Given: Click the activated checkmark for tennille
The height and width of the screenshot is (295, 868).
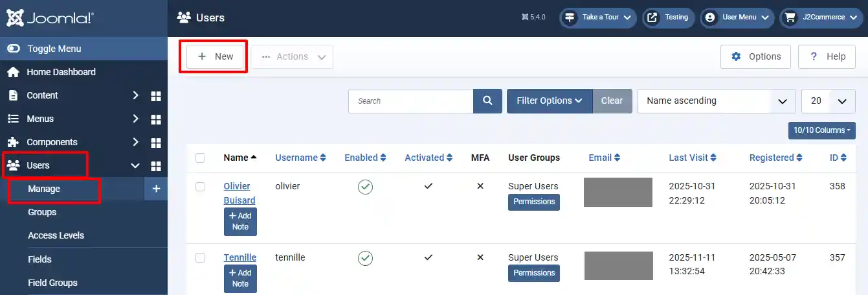Looking at the screenshot, I should (428, 257).
